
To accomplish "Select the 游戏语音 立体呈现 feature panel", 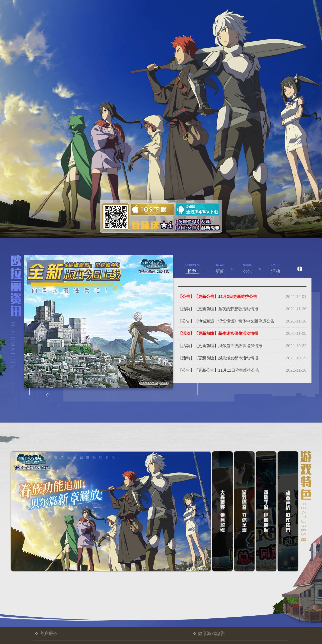I will [244, 511].
